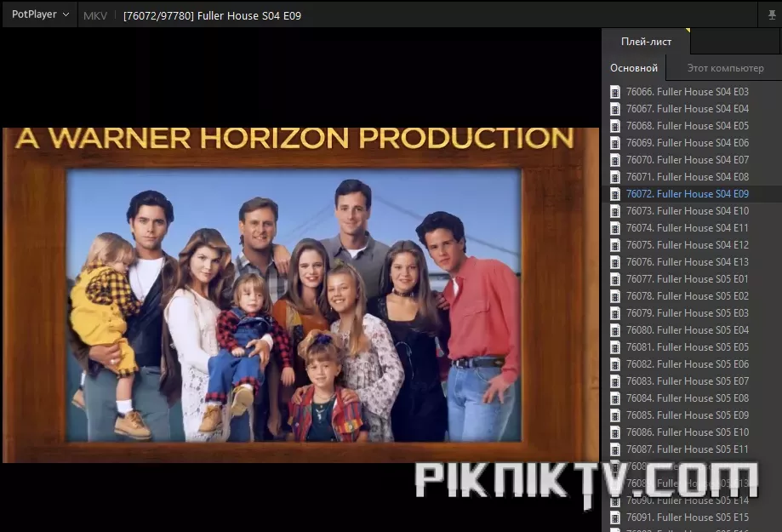The image size is (782, 532).
Task: Click file icon of 76070. Fuller House S04 E07
Action: 615,160
